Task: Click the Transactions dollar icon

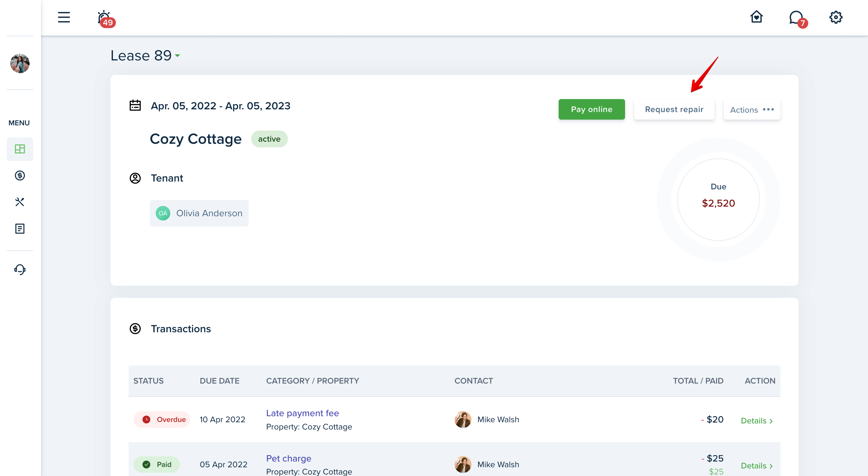Action: click(x=135, y=328)
